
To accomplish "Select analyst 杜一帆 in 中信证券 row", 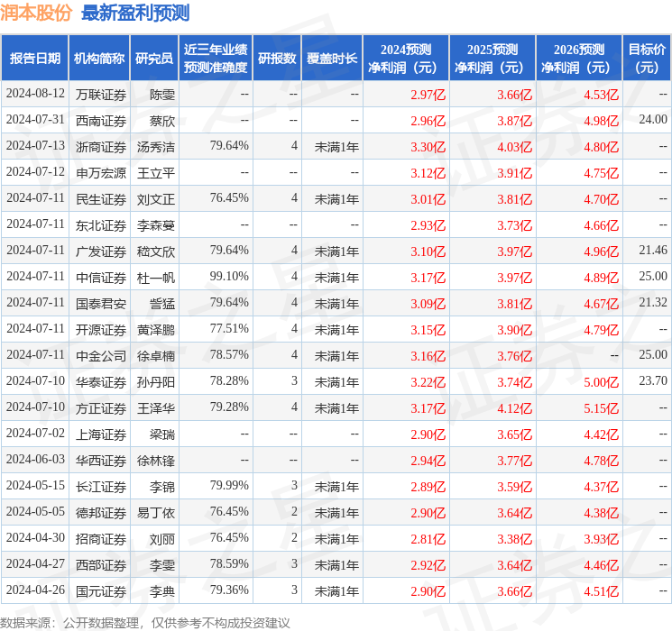I will click(x=156, y=278).
